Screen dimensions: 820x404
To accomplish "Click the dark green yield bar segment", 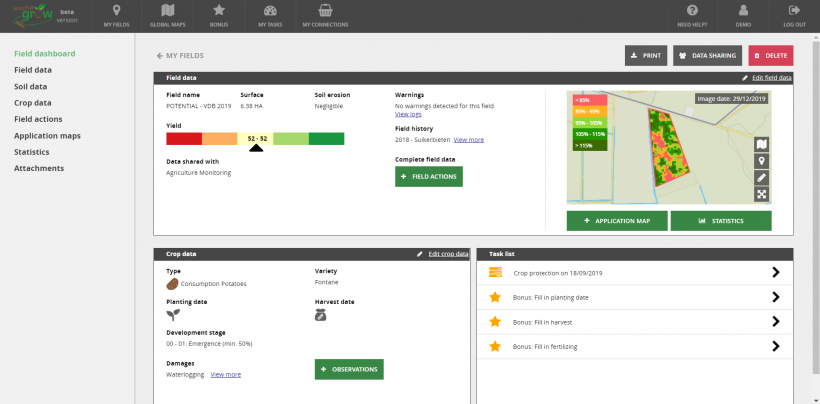I will click(326, 139).
